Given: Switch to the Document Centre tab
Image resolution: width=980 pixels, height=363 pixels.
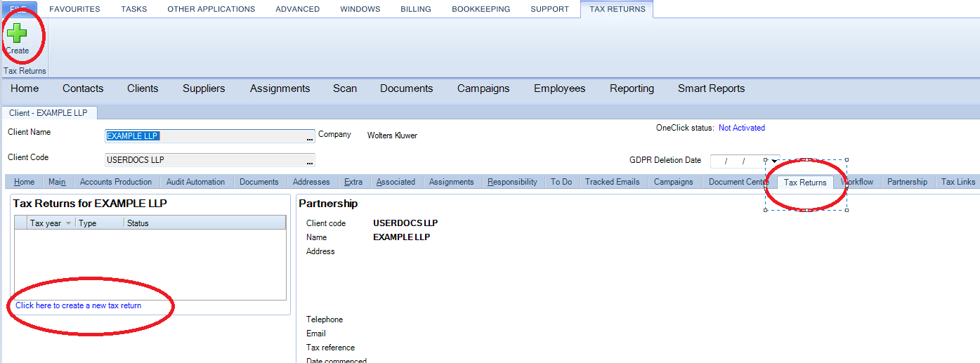Looking at the screenshot, I should pos(739,182).
